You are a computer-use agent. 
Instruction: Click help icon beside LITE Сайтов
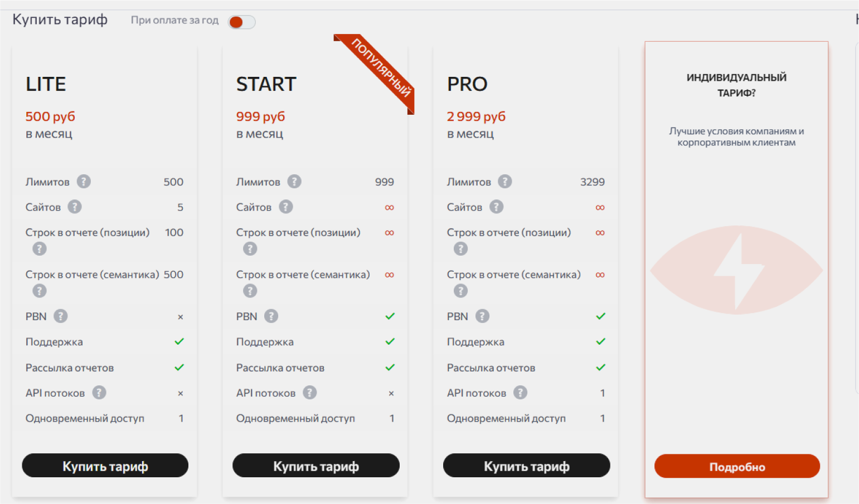[x=75, y=207]
